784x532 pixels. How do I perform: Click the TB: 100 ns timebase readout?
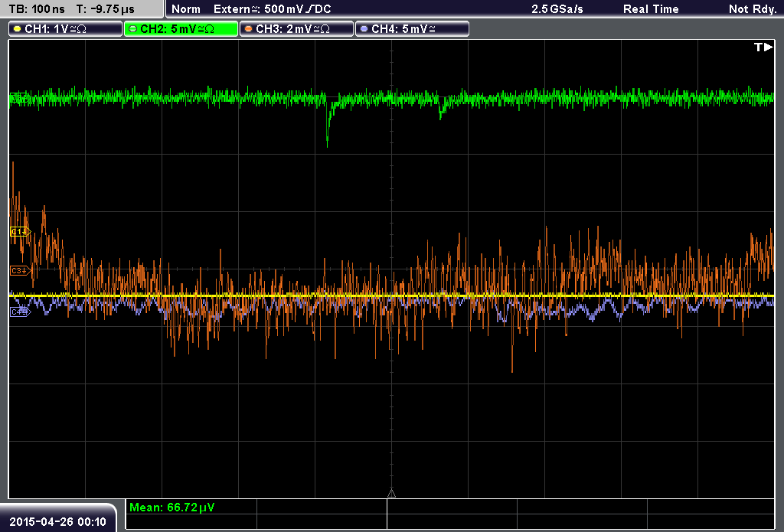click(37, 9)
